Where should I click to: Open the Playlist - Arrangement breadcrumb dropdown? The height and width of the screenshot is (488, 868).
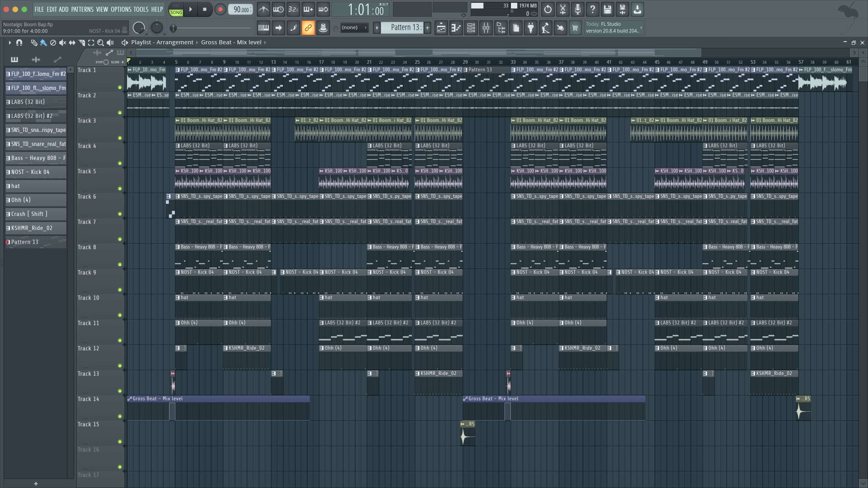(162, 42)
